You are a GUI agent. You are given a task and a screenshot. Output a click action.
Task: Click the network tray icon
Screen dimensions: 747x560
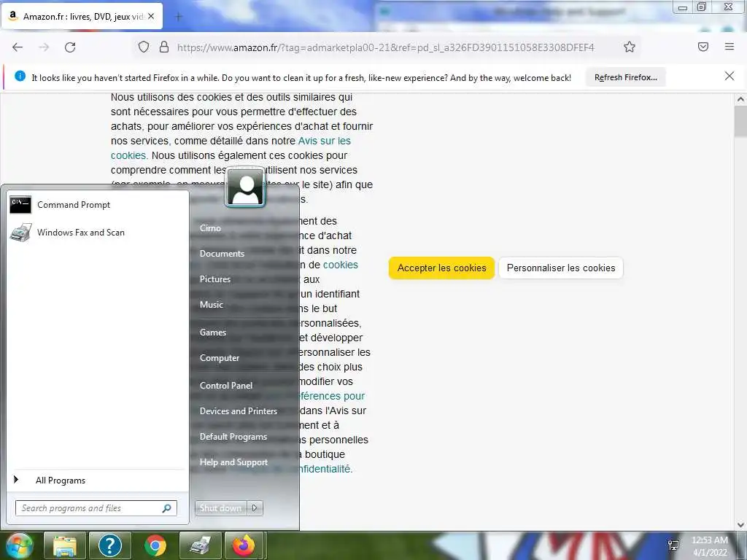point(673,545)
